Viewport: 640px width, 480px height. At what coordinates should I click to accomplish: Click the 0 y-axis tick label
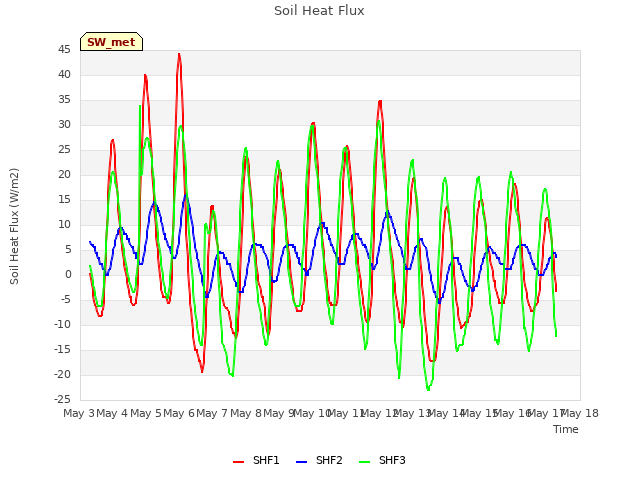click(68, 275)
